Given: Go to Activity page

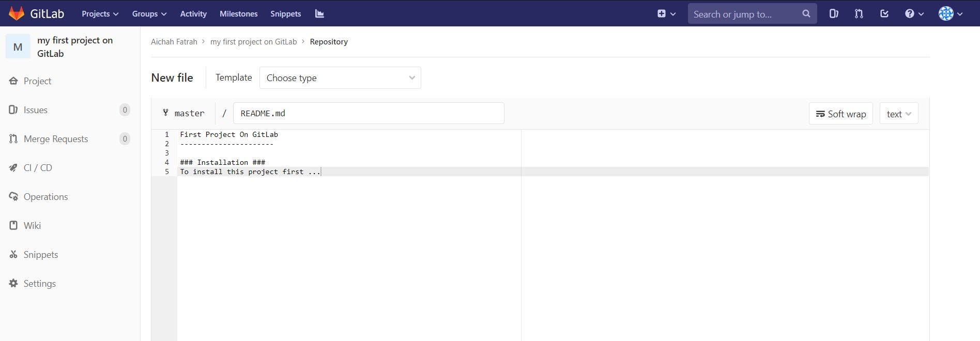Looking at the screenshot, I should pos(193,14).
